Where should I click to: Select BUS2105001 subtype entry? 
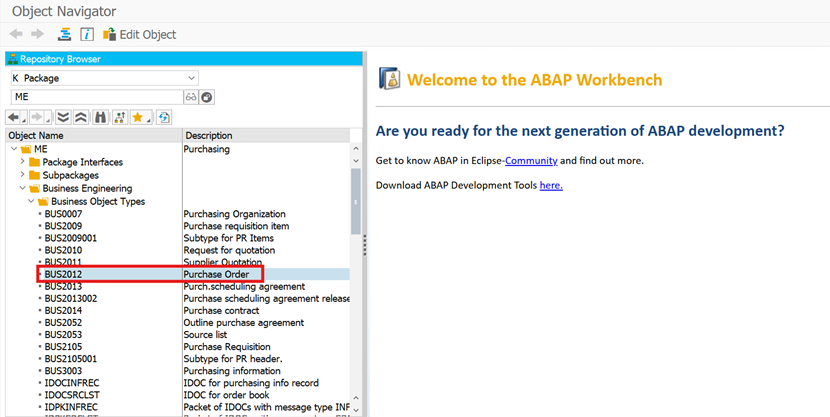[70, 359]
